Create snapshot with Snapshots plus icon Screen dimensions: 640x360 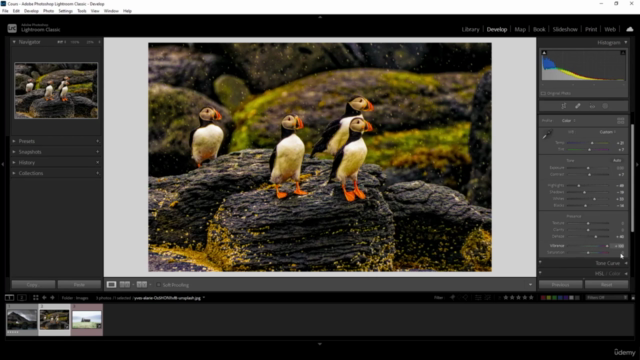click(x=98, y=151)
